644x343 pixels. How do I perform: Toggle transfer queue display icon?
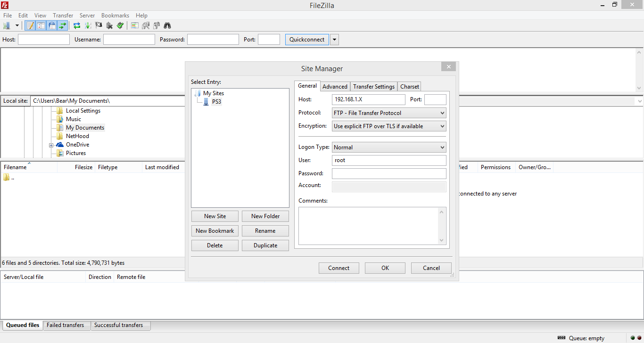click(63, 25)
